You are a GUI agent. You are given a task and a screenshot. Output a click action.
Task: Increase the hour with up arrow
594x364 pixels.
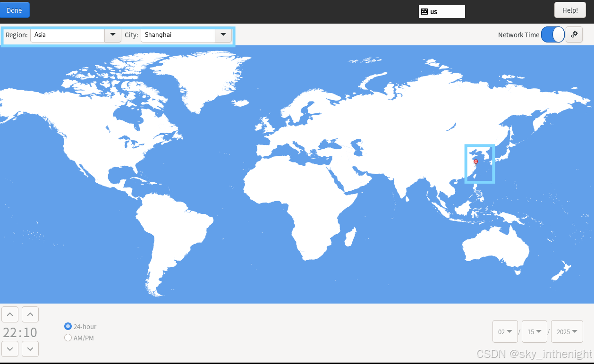[x=10, y=314]
